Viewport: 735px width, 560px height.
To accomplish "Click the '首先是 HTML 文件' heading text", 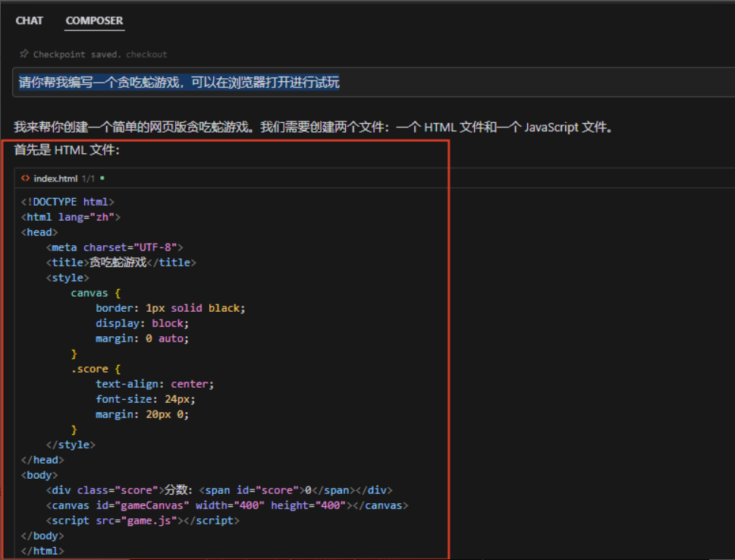I will pos(67,150).
